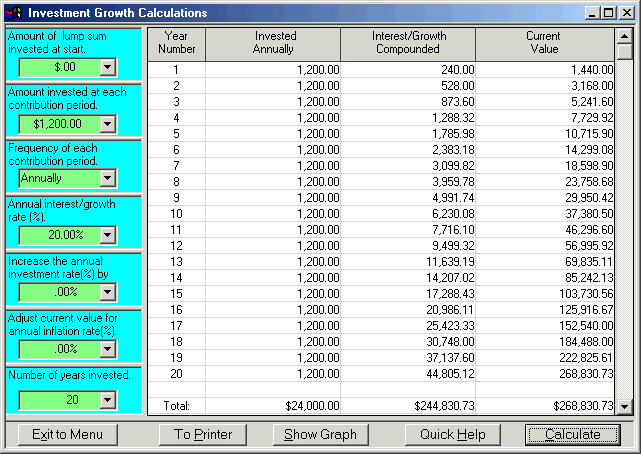This screenshot has height=454, width=641.
Task: Click the table scrollbar down arrow
Action: 624,407
